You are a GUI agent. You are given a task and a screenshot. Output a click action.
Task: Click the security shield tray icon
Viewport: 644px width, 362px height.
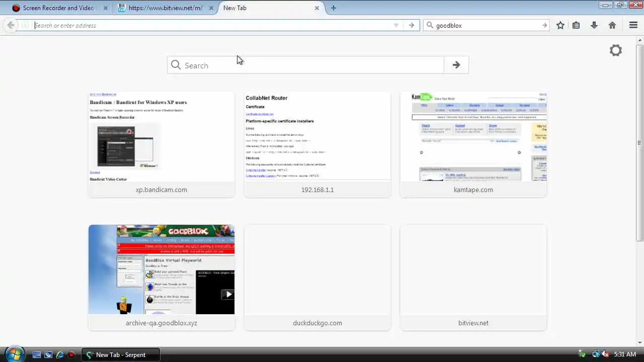[x=583, y=354]
